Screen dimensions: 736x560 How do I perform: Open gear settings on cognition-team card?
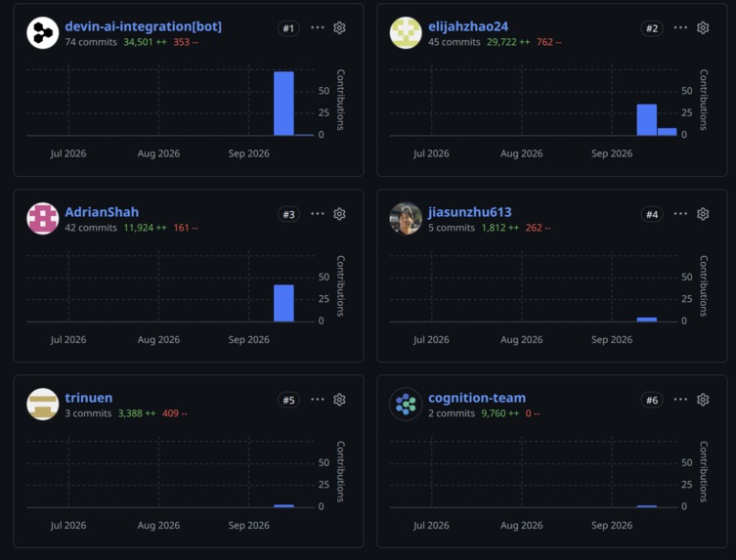click(703, 400)
